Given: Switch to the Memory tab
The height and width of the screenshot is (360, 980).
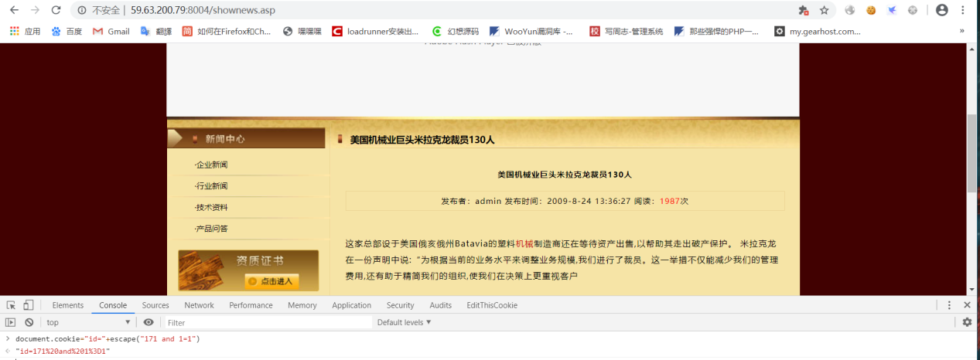Looking at the screenshot, I should [302, 305].
